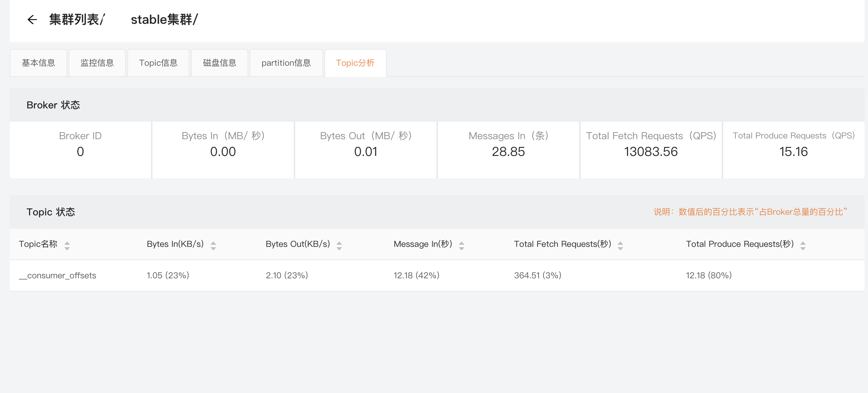The width and height of the screenshot is (868, 393).
Task: Select the Topic分析 tab
Action: [355, 63]
